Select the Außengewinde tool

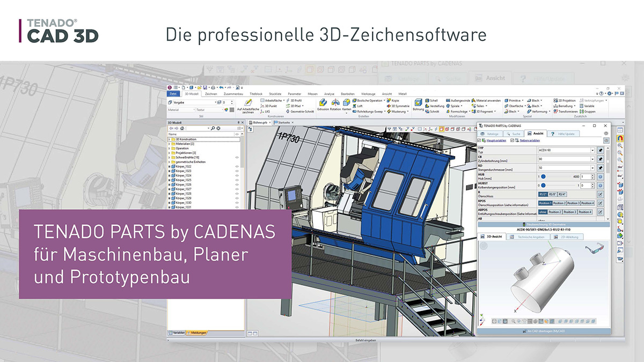(458, 100)
